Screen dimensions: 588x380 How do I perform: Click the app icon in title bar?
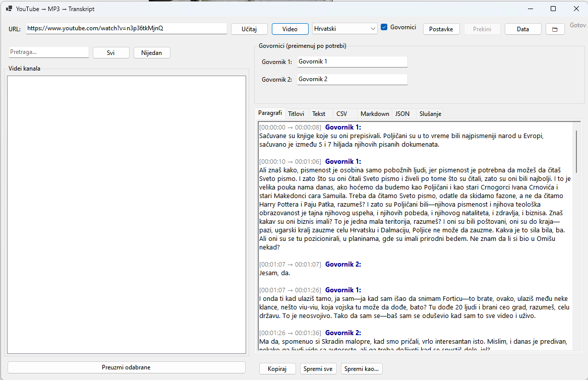click(x=10, y=9)
